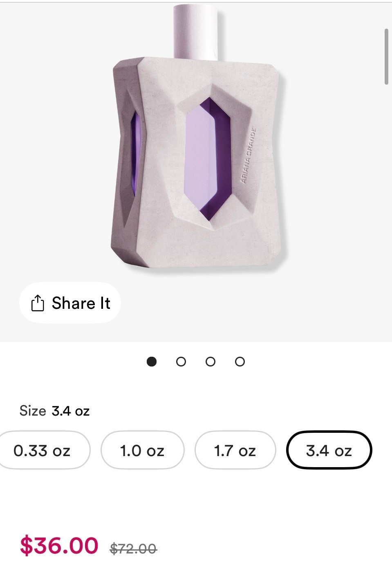Tap the share arrow icon

38,303
